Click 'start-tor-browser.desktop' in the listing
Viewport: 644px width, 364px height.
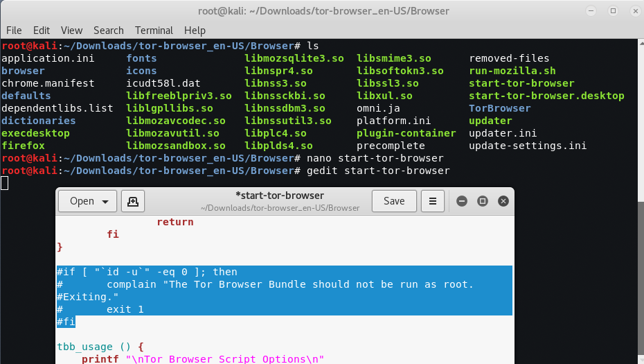coord(546,96)
